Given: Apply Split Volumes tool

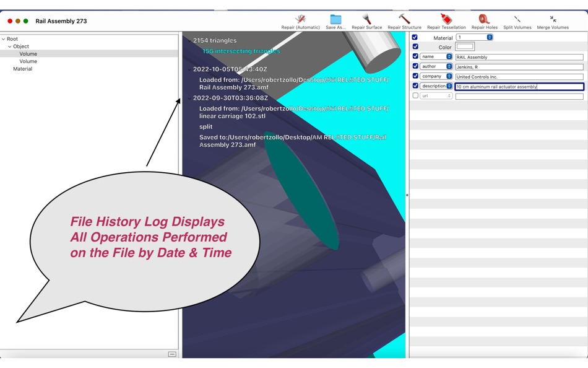Looking at the screenshot, I should 517,22.
